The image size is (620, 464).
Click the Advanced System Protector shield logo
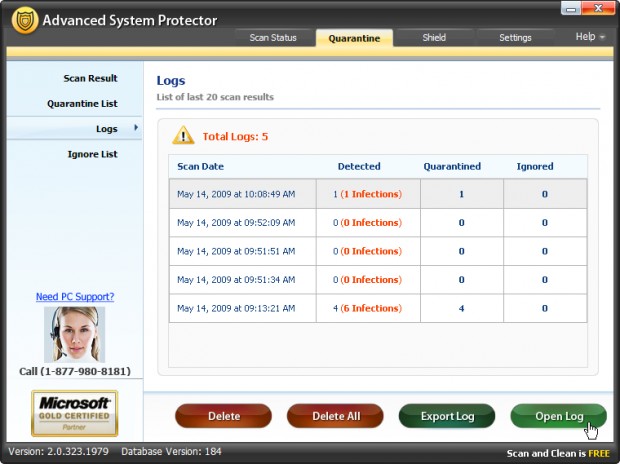click(25, 20)
